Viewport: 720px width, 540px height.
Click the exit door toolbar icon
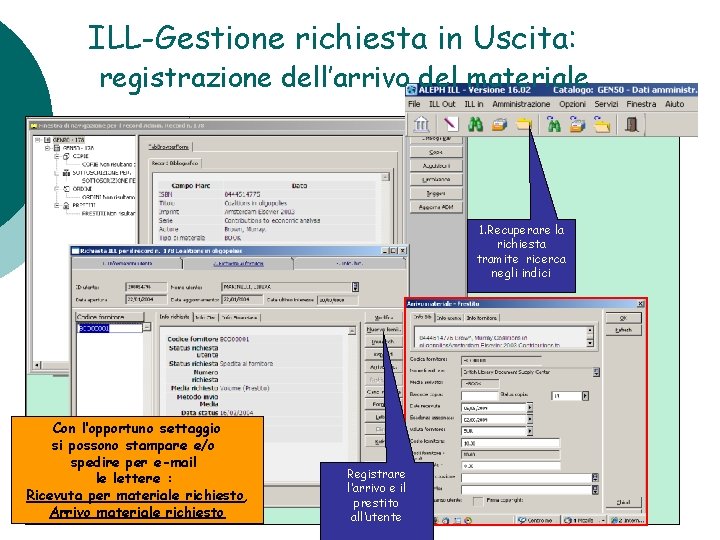(632, 124)
